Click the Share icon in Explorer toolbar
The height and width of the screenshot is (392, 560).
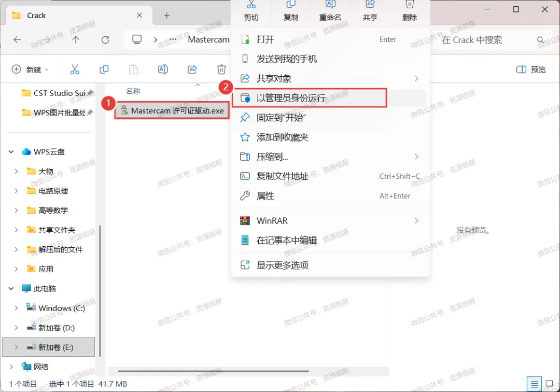click(192, 69)
